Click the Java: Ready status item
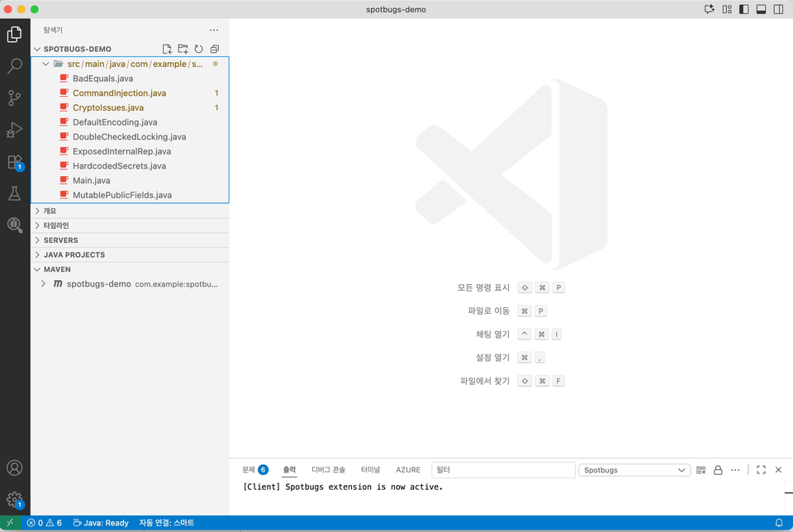 (101, 523)
